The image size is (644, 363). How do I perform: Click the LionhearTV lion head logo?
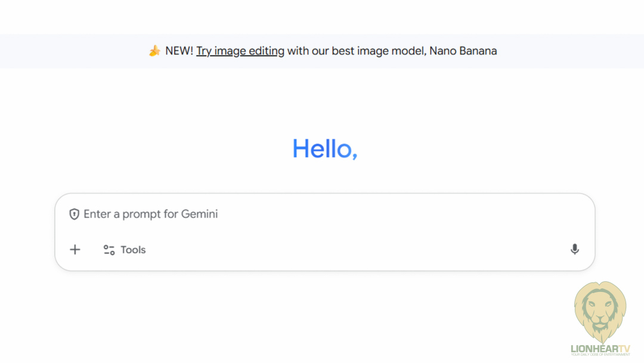pyautogui.click(x=600, y=311)
